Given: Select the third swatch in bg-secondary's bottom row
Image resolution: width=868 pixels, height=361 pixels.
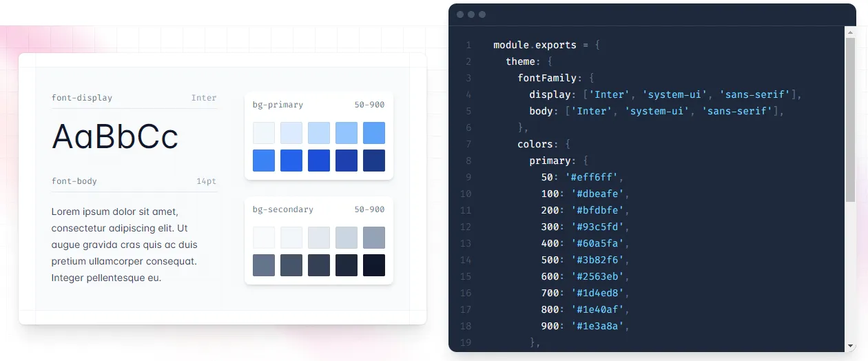Looking at the screenshot, I should [319, 265].
